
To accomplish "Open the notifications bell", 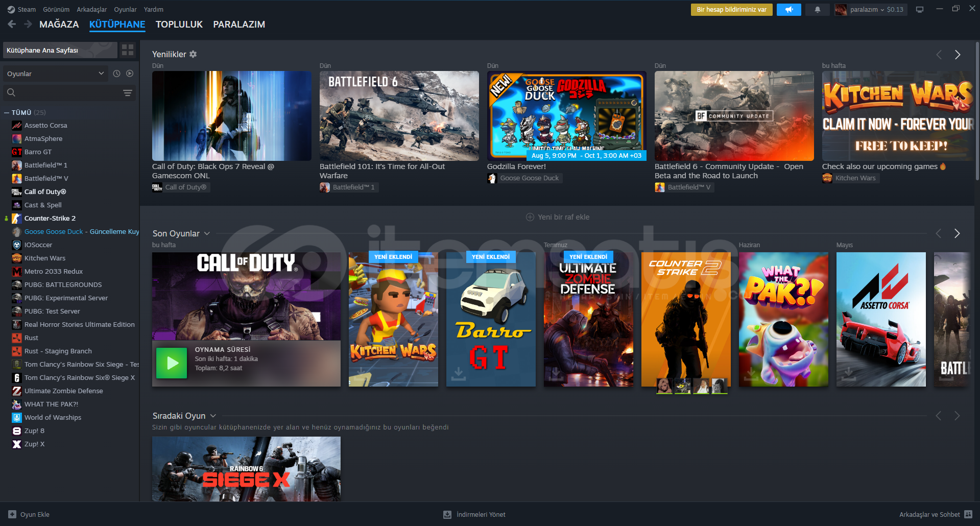I will pos(817,10).
